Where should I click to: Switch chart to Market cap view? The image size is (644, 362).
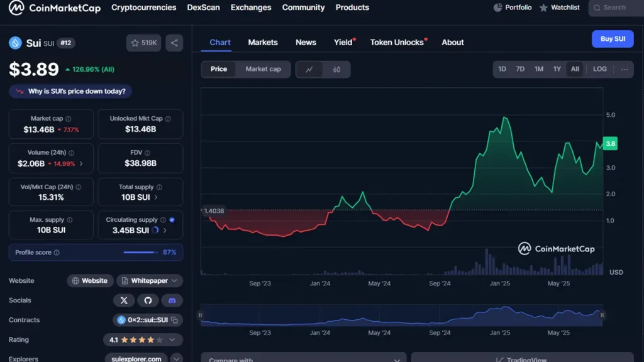click(x=264, y=69)
